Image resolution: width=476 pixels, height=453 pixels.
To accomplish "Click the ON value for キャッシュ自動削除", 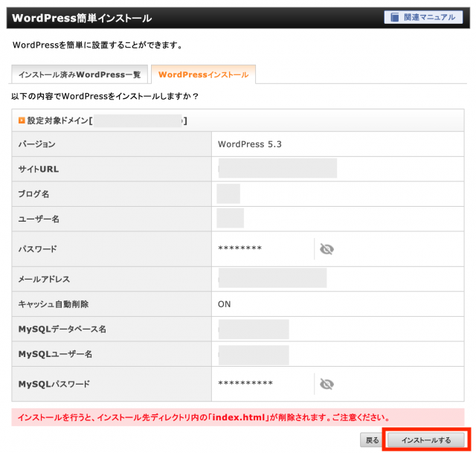I will (224, 304).
